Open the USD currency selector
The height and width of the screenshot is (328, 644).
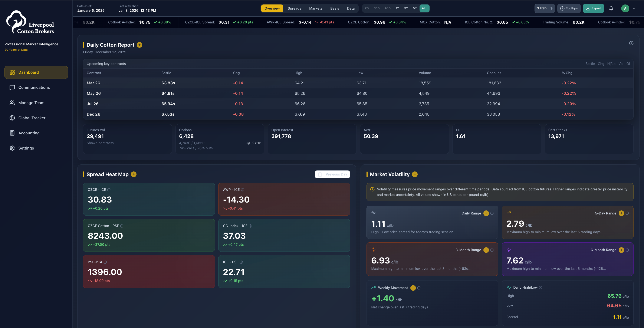click(545, 8)
